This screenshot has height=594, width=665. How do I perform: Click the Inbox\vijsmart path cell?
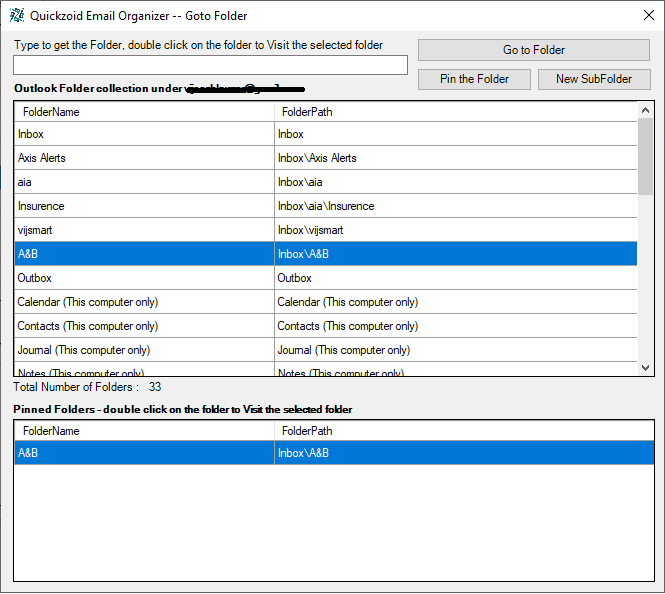tap(456, 230)
